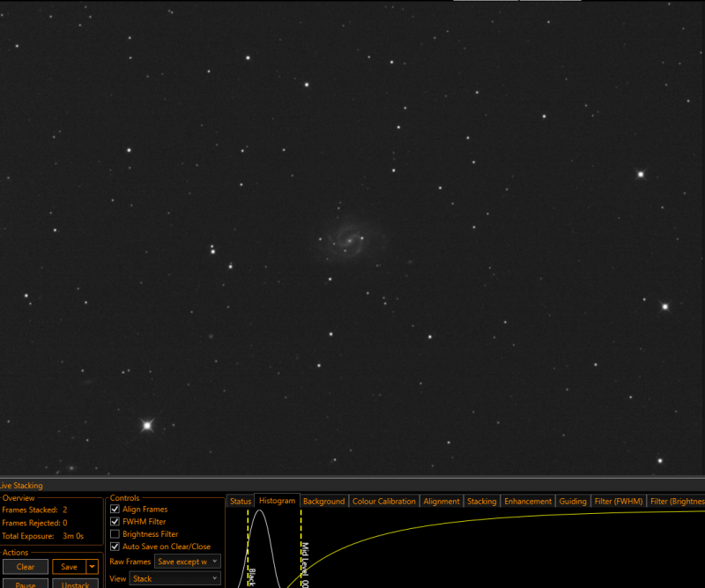Click the Clear button
Viewport: 705px width, 588px height.
pos(26,567)
